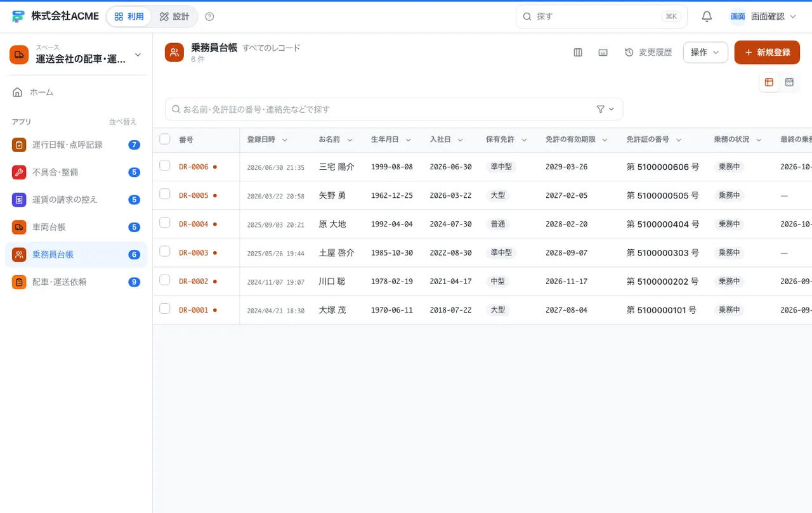
Task: Check the box for row DR-0001
Action: point(165,308)
